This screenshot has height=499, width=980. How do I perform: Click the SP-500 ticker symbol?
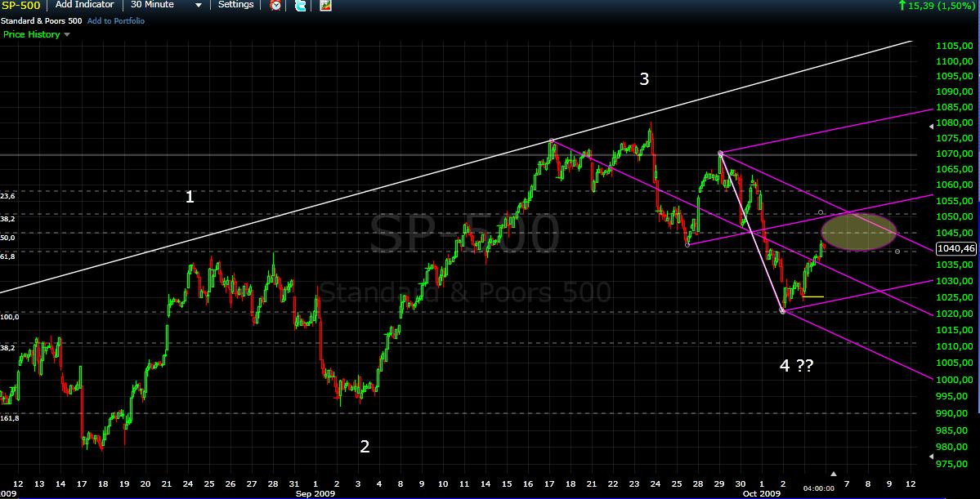coord(20,6)
